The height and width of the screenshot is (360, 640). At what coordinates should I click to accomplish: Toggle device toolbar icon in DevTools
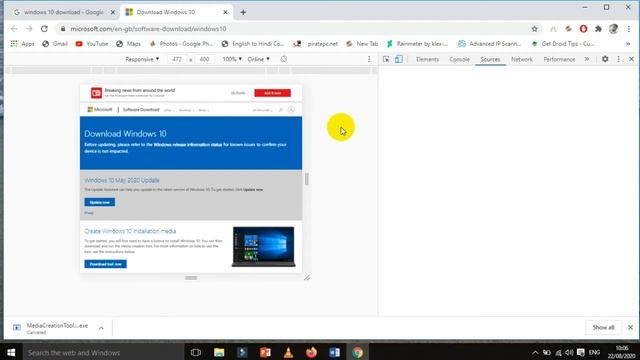click(398, 59)
